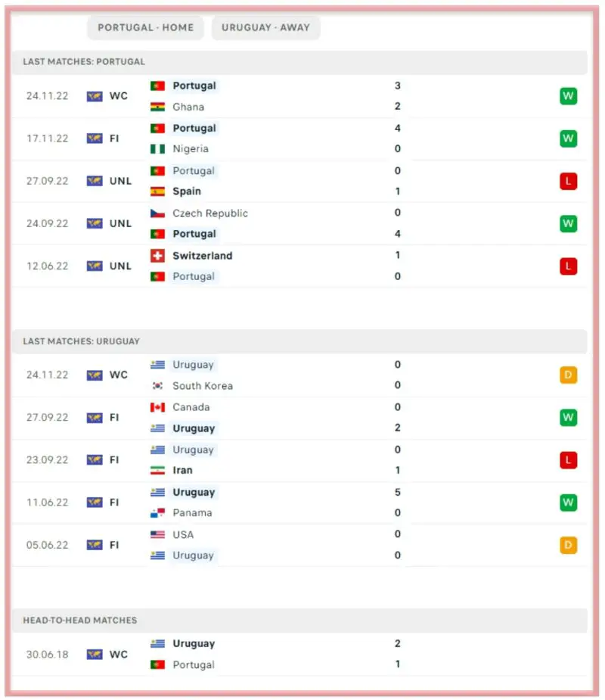Open the Panama team link
This screenshot has height=700, width=605.
tap(192, 513)
